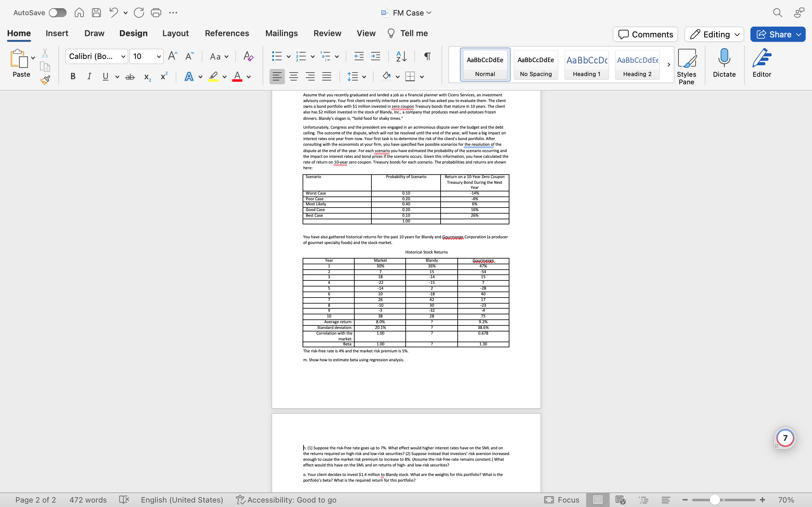This screenshot has height=507, width=812.
Task: Open the Layout ribbon tab
Action: point(175,33)
